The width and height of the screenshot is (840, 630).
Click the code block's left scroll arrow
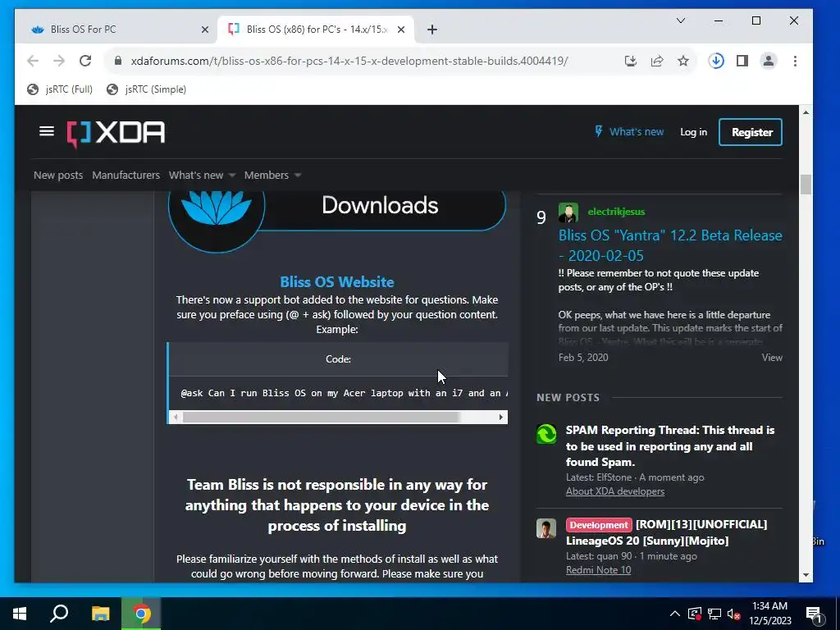click(x=176, y=417)
